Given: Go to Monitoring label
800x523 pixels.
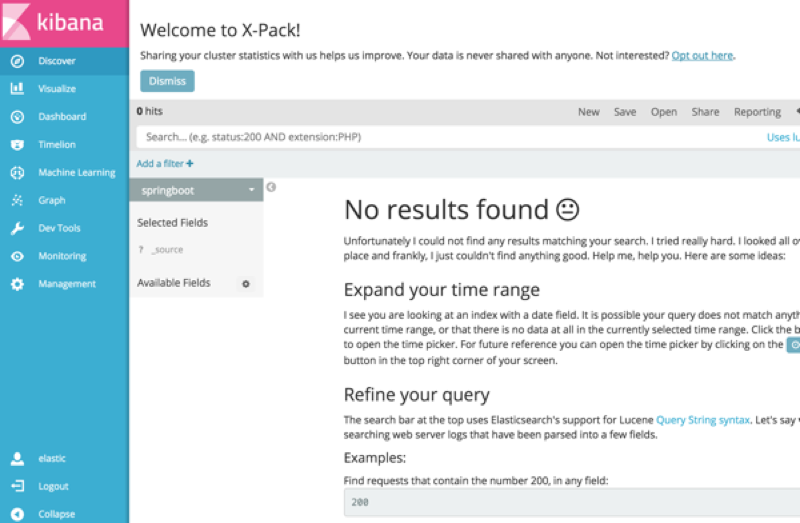Looking at the screenshot, I should click(x=62, y=256).
